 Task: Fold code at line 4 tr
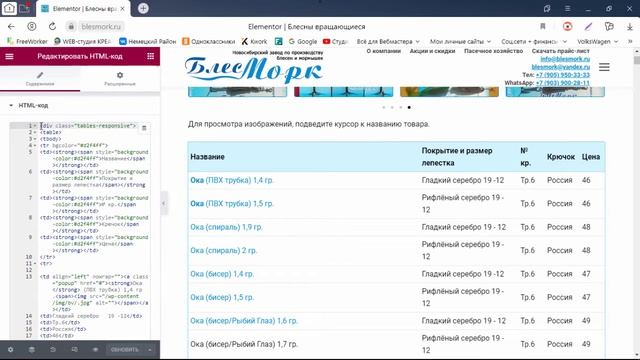(35, 145)
